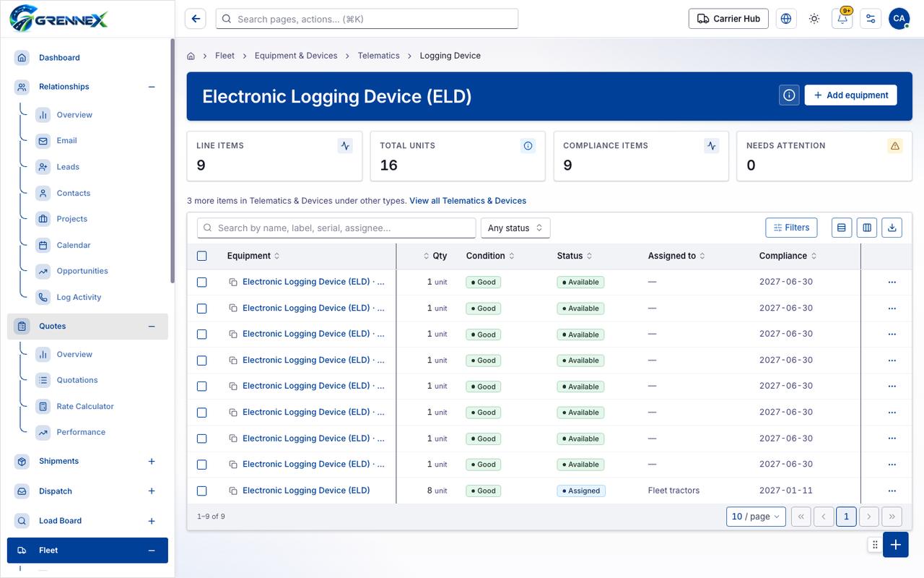This screenshot has height=578, width=924.
Task: Open the globe language selector
Action: 786,19
